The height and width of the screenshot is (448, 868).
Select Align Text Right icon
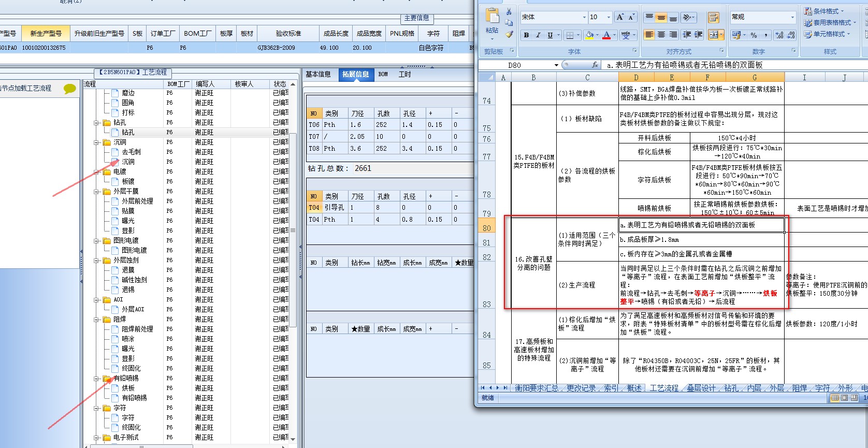click(x=673, y=35)
